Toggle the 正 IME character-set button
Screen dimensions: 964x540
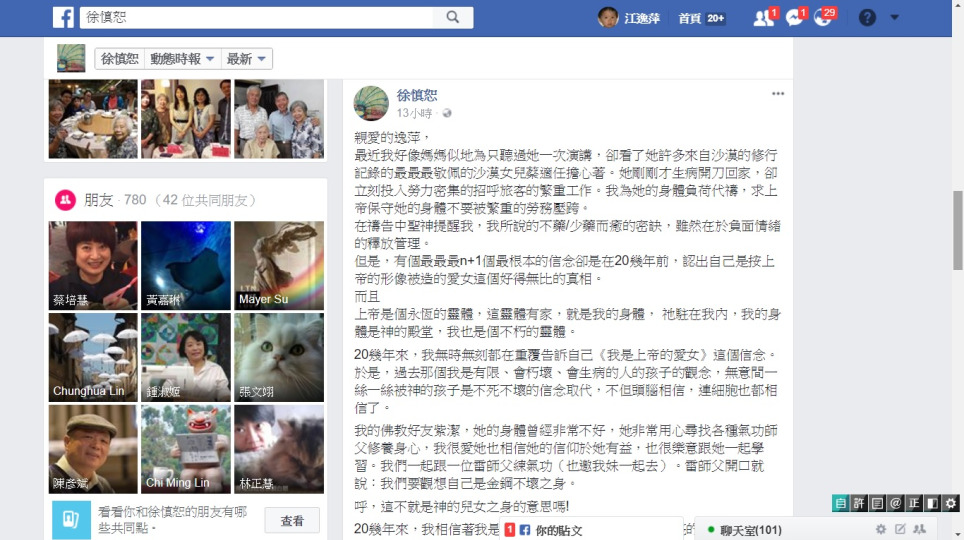coord(914,504)
